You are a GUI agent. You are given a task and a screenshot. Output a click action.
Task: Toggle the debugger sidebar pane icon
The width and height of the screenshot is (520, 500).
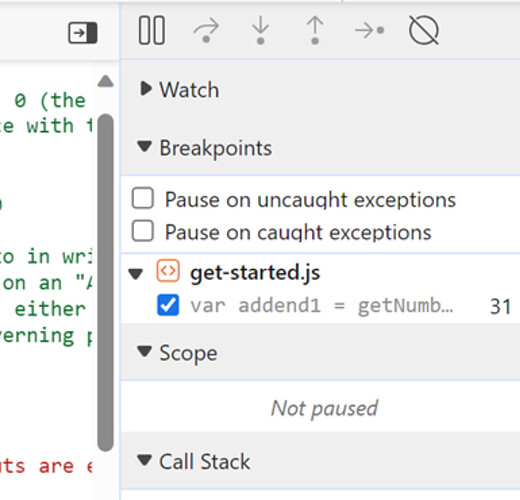pos(83,33)
